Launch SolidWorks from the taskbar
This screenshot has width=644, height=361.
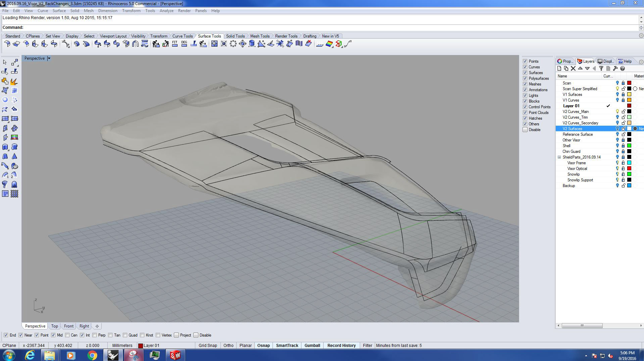175,355
